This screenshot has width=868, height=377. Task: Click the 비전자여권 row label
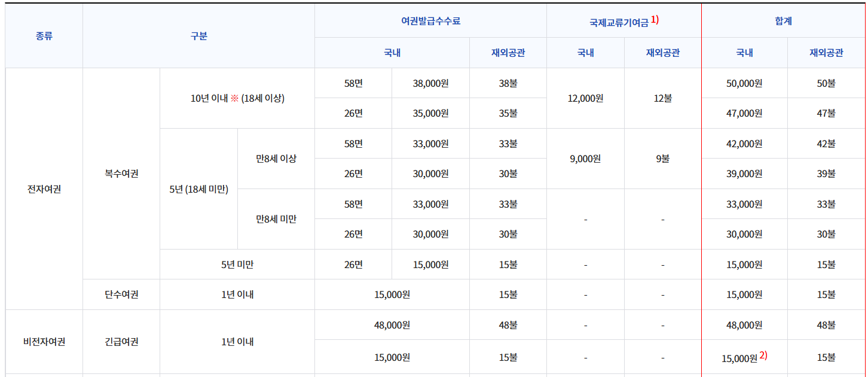tap(44, 340)
